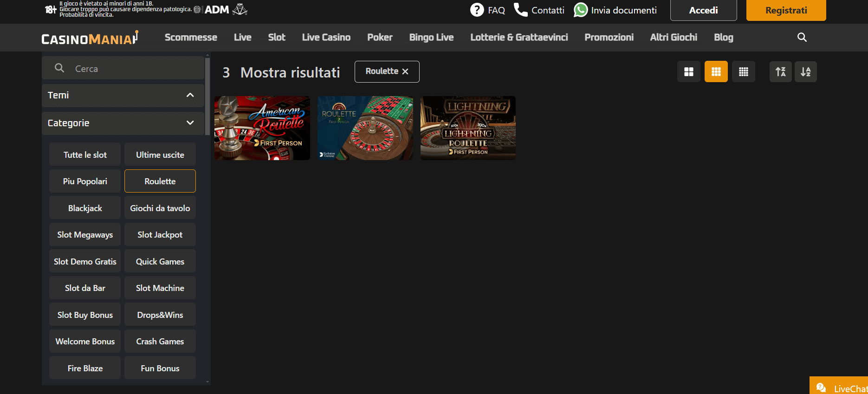This screenshot has width=868, height=394.
Task: Sort results descending Z to A
Action: 806,71
